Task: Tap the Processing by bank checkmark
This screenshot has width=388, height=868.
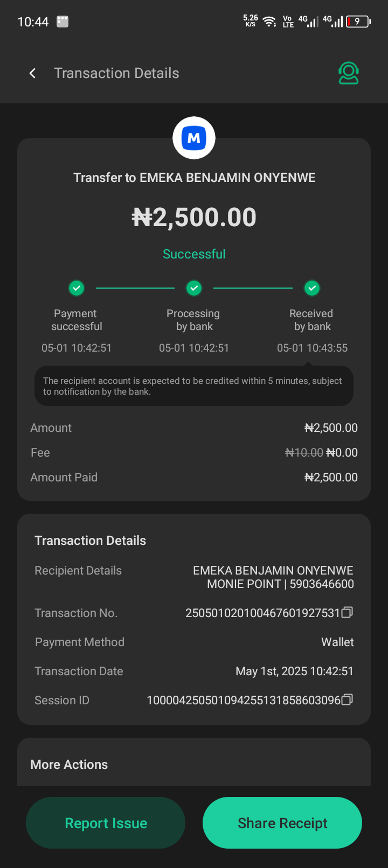Action: tap(194, 288)
